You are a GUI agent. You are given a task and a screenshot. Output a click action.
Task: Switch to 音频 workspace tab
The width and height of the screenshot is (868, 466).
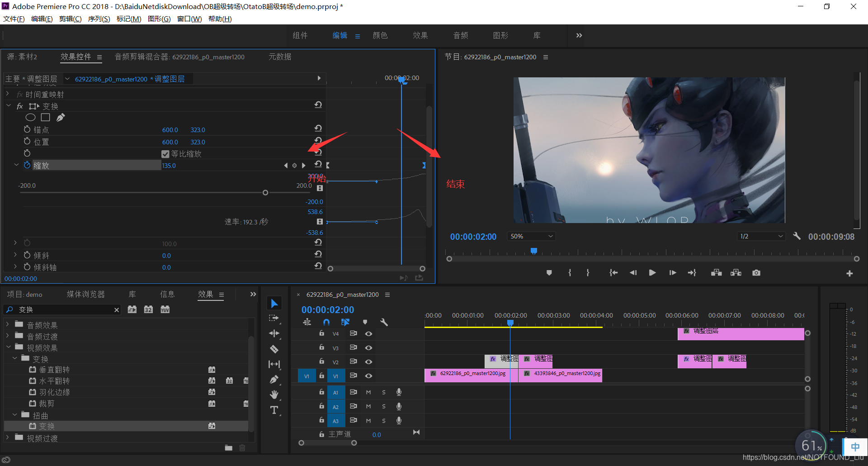click(461, 35)
